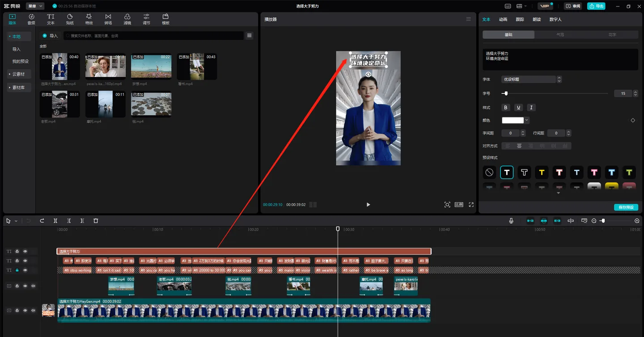Open the 滤镜 filters panel
Image resolution: width=644 pixels, height=337 pixels.
[127, 19]
